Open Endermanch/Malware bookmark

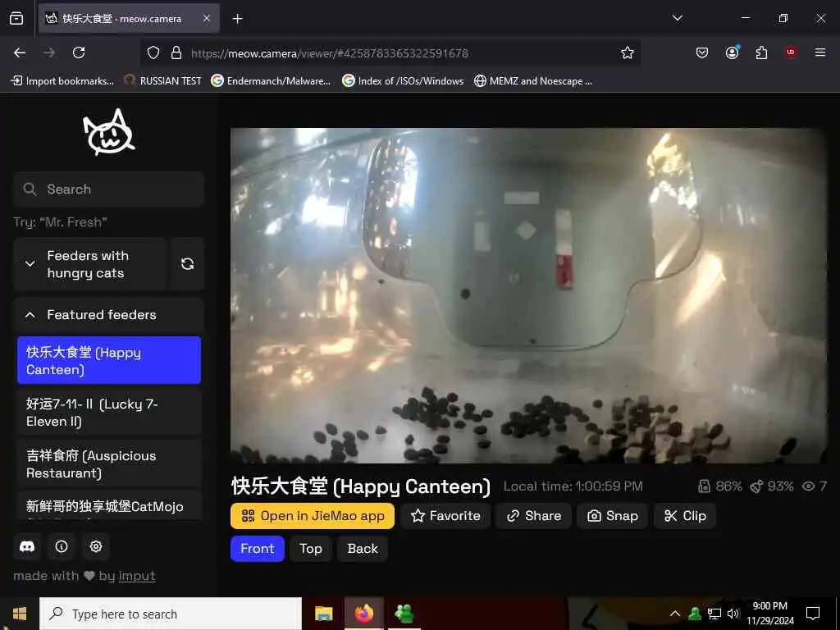point(271,81)
